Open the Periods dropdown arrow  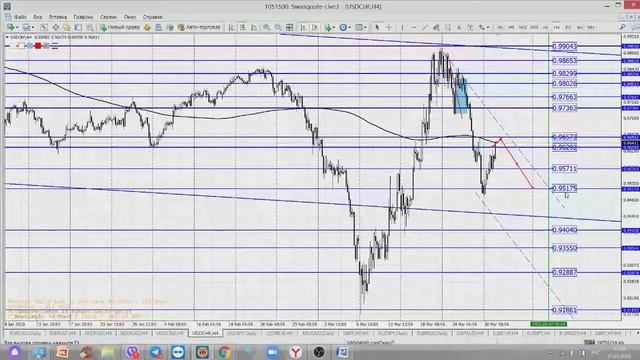pos(350,27)
